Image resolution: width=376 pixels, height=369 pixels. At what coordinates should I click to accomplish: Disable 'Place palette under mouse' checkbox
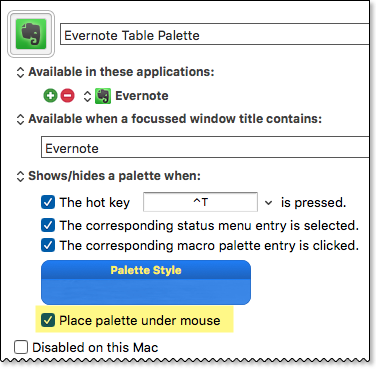pyautogui.click(x=48, y=320)
